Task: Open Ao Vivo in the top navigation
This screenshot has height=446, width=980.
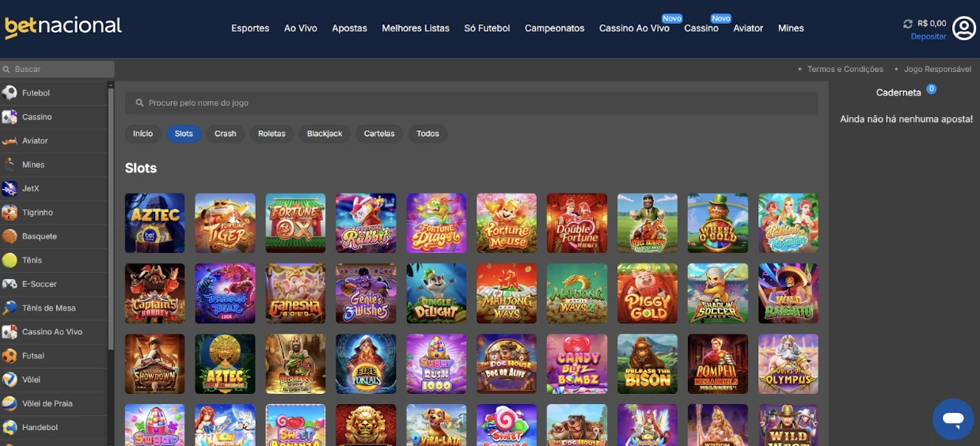Action: click(301, 28)
